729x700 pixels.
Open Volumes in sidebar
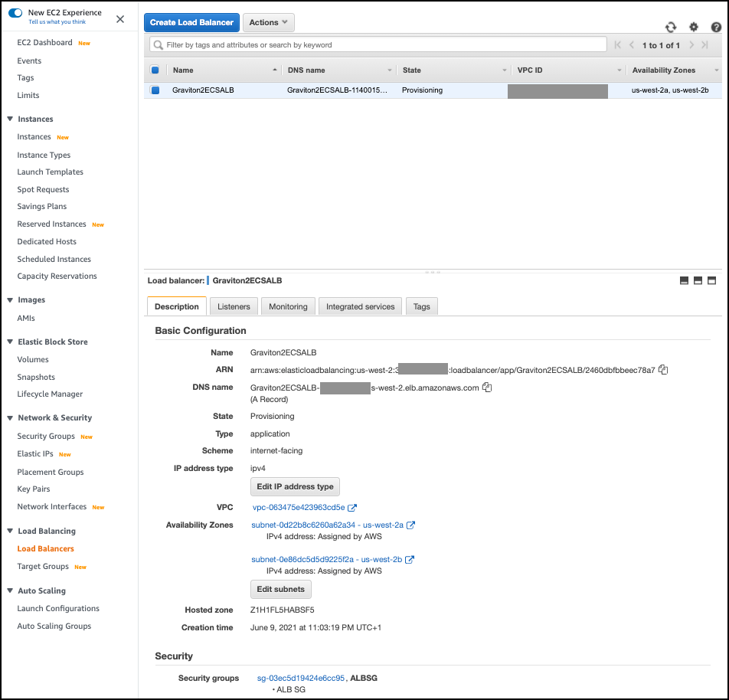point(33,359)
